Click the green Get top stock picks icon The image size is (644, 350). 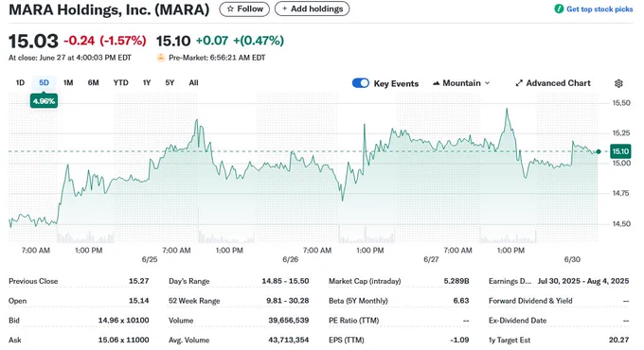(x=559, y=9)
